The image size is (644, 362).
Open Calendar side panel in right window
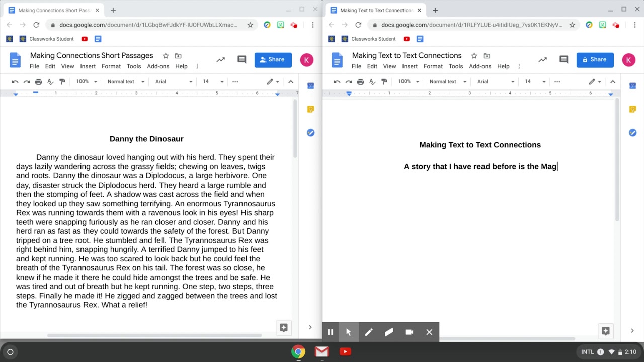pyautogui.click(x=633, y=86)
